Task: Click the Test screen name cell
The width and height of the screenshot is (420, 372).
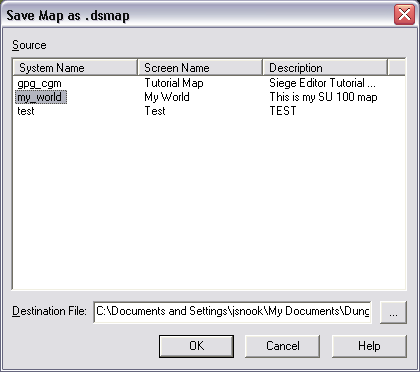Action: tap(155, 111)
